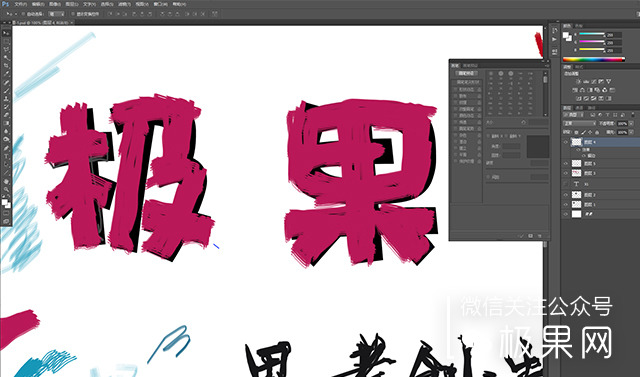This screenshot has width=640, height=377.
Task: Select the Clone Stamp tool
Action: pos(6,98)
